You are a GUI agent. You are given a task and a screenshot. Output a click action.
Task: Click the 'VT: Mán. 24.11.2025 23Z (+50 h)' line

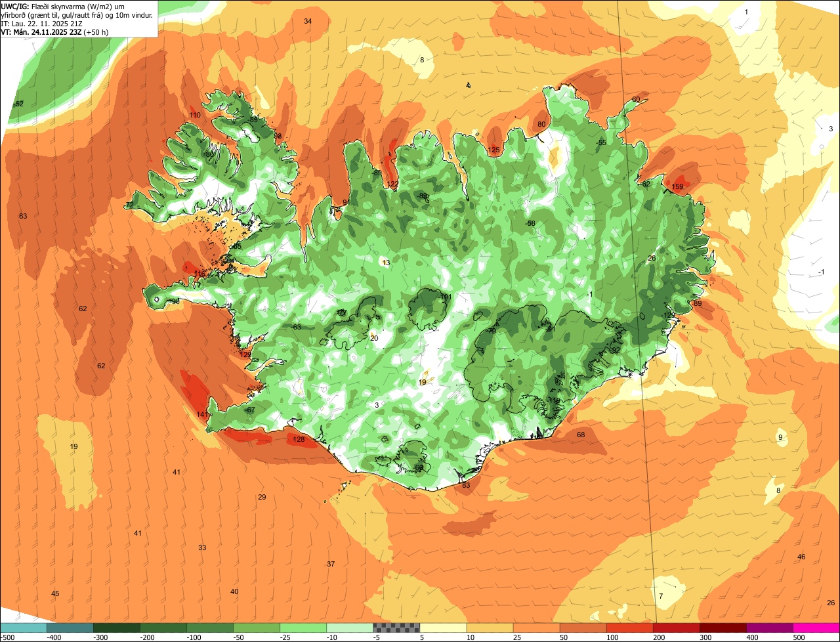click(x=54, y=32)
